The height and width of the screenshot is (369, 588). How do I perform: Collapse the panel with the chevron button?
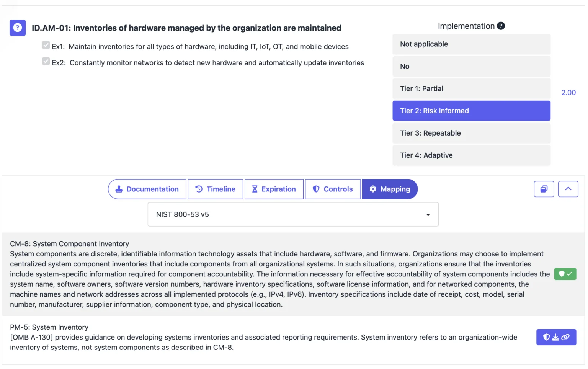[568, 189]
